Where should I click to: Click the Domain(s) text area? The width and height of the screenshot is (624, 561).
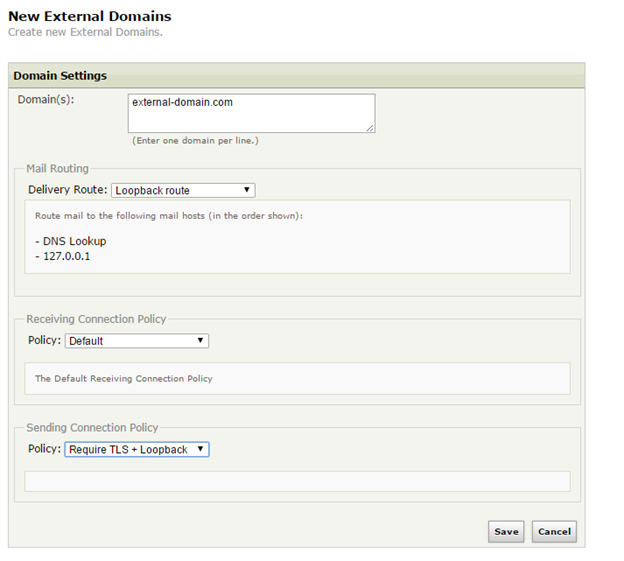click(x=251, y=112)
